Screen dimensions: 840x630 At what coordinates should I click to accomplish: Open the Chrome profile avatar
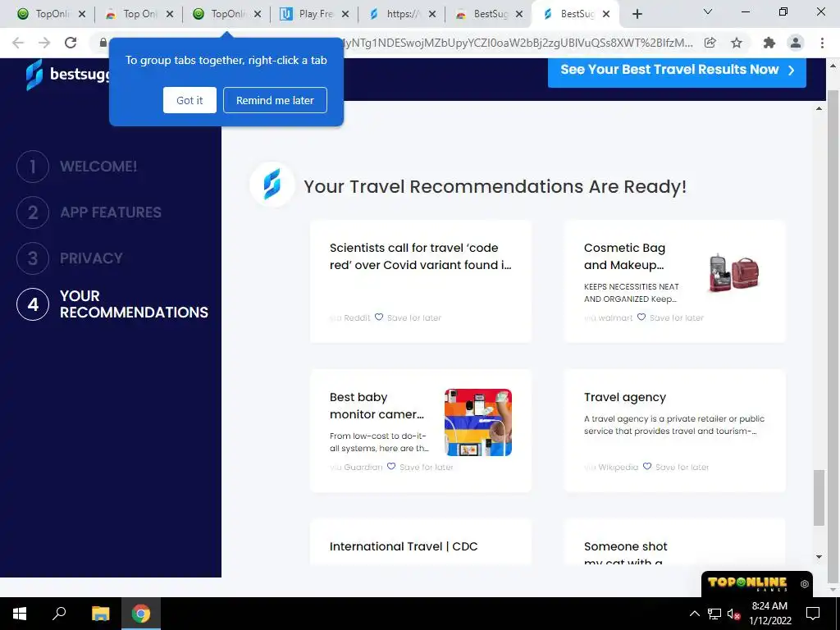pos(796,43)
